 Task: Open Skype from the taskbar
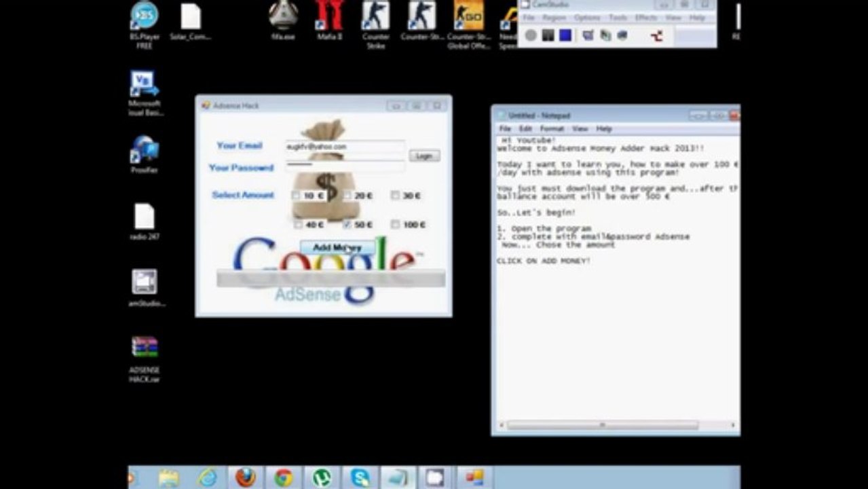(x=360, y=478)
